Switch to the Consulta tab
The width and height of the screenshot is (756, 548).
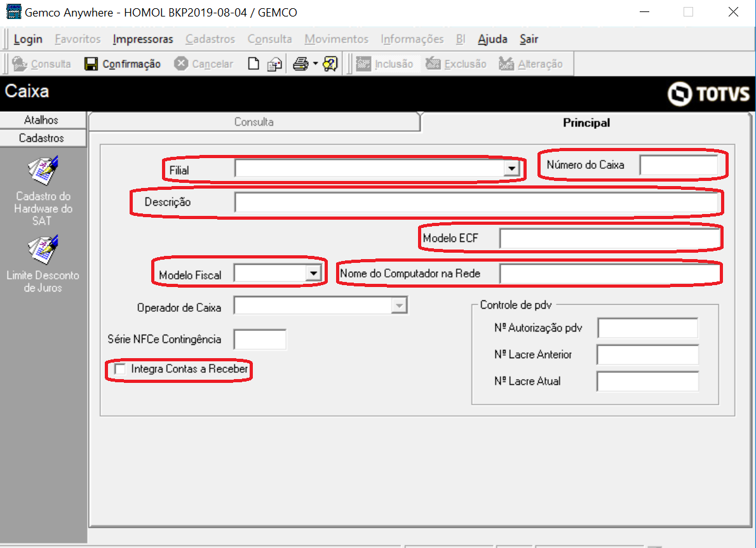[x=254, y=122]
